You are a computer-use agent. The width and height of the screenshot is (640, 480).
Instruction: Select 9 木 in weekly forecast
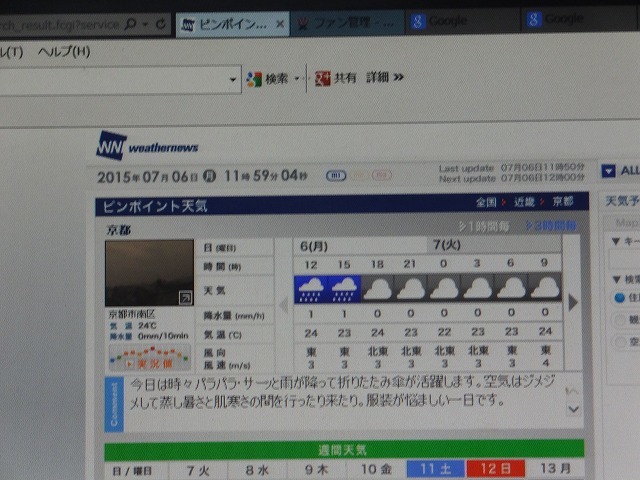316,470
